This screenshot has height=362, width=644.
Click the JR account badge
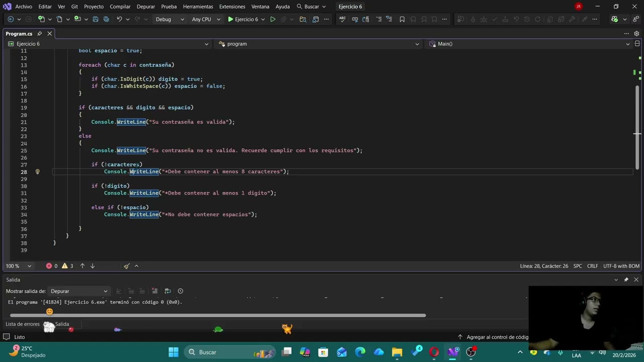click(x=579, y=7)
